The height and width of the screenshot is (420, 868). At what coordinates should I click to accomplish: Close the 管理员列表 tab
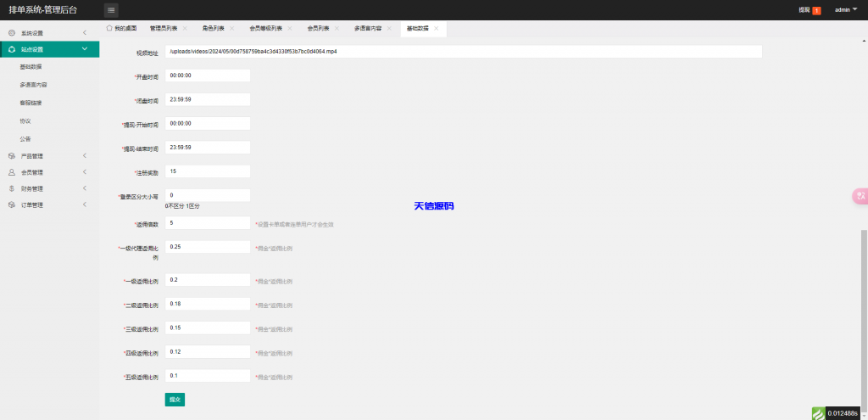[185, 28]
